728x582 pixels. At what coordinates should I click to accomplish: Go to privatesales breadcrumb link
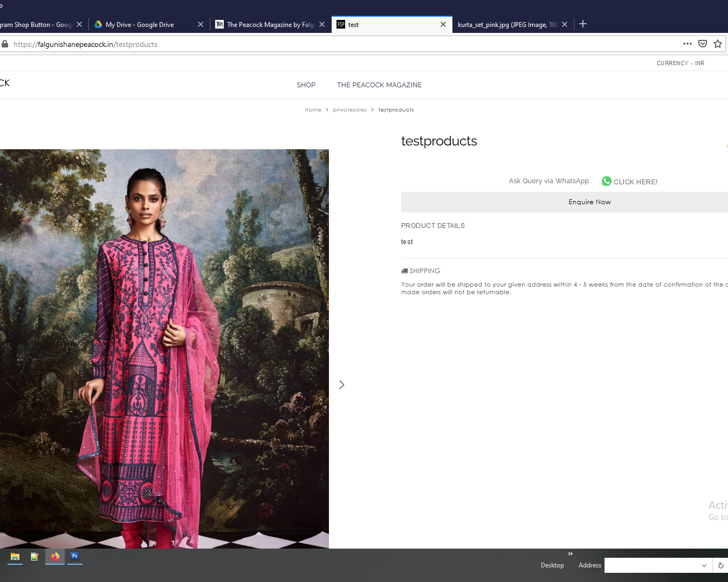[349, 110]
